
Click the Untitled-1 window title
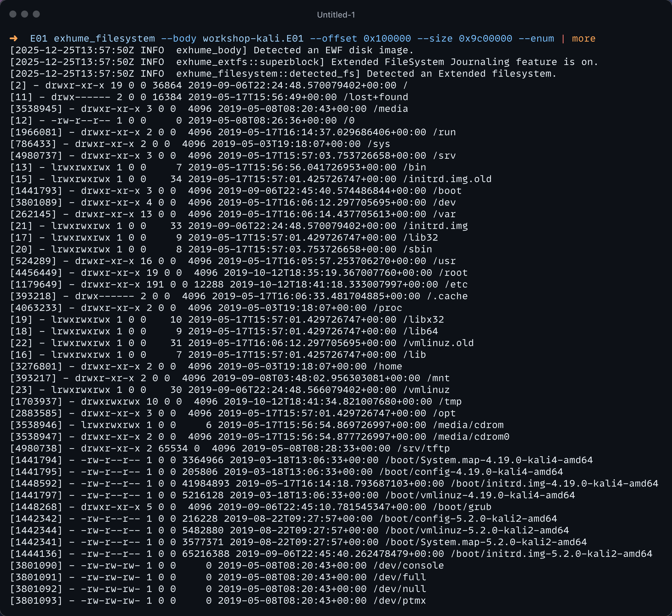point(336,15)
